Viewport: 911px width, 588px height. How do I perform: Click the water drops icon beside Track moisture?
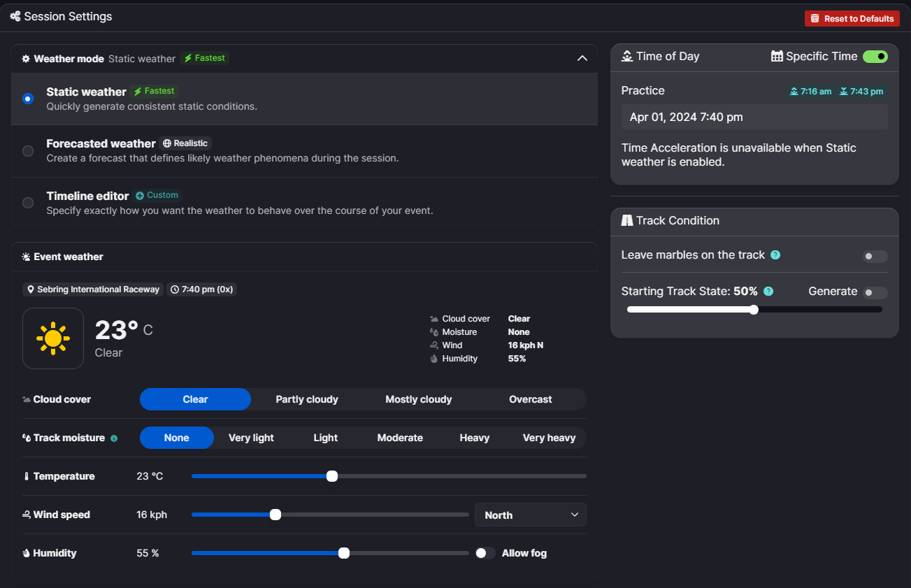tap(27, 438)
